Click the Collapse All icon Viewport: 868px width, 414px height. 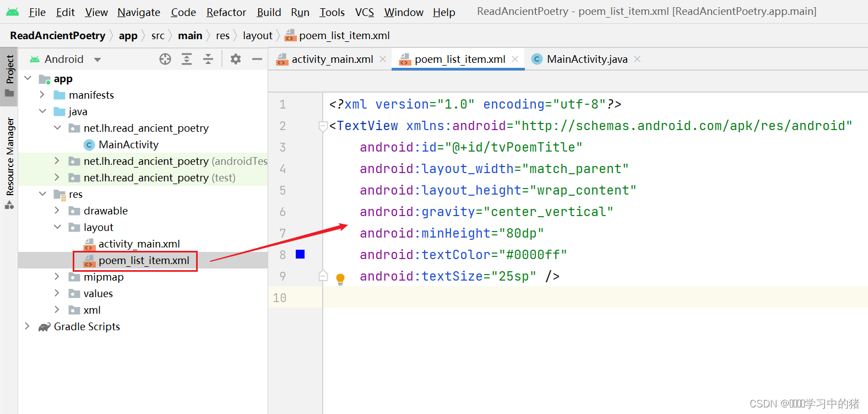pos(208,59)
